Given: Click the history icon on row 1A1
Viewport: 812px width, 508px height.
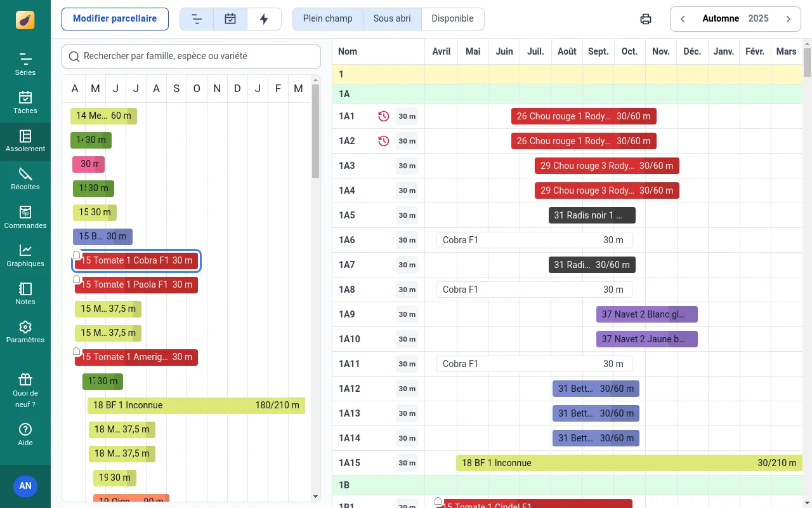Looking at the screenshot, I should click(x=383, y=116).
